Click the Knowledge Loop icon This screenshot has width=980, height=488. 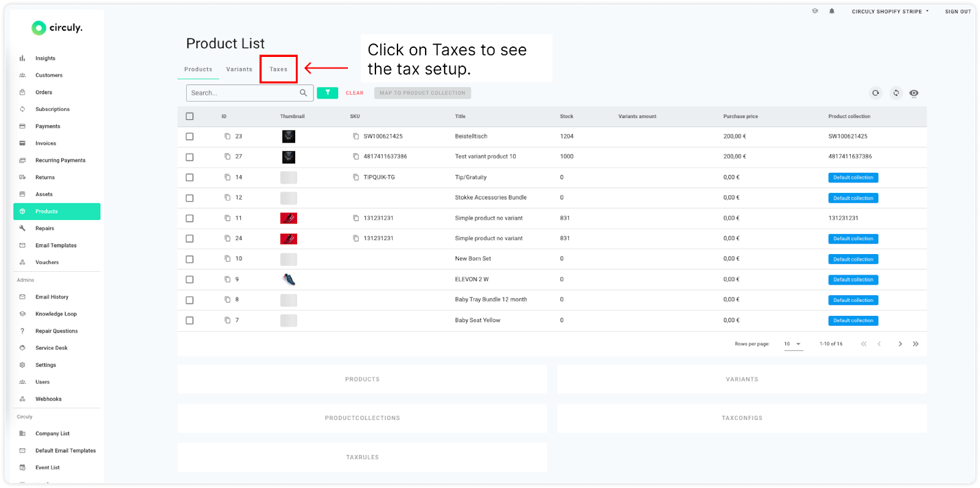pos(22,313)
